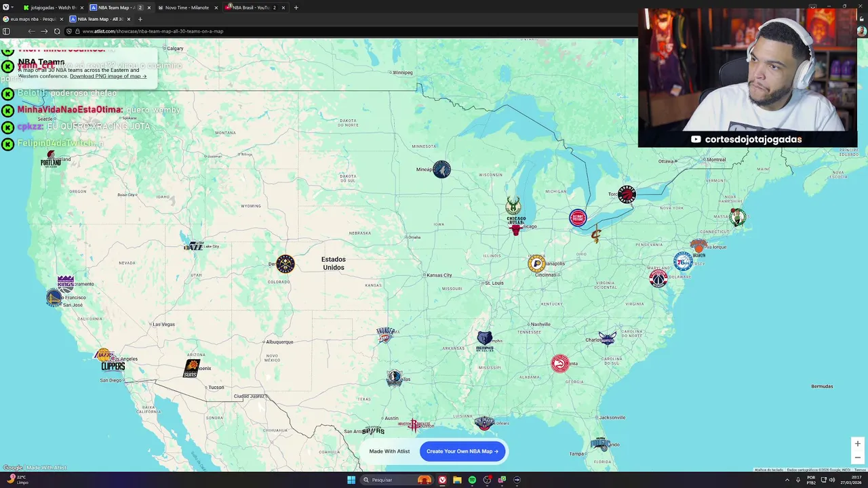Click the Las Vegas city label
The image size is (868, 488).
point(163,325)
